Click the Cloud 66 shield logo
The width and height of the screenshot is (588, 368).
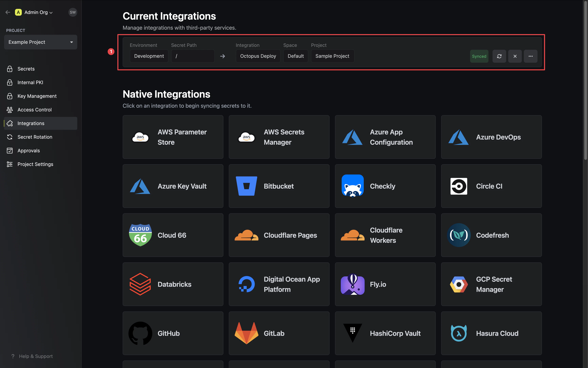coord(140,235)
